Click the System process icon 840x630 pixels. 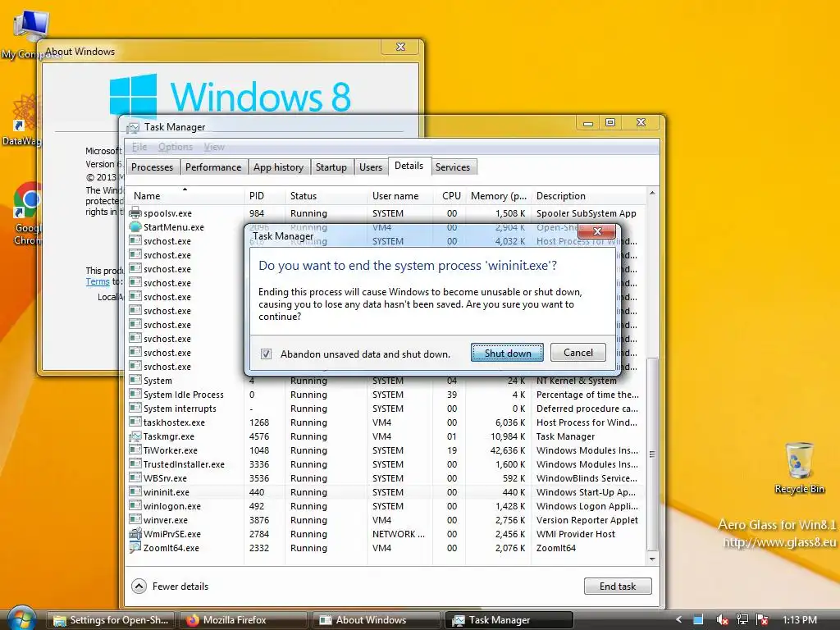135,381
